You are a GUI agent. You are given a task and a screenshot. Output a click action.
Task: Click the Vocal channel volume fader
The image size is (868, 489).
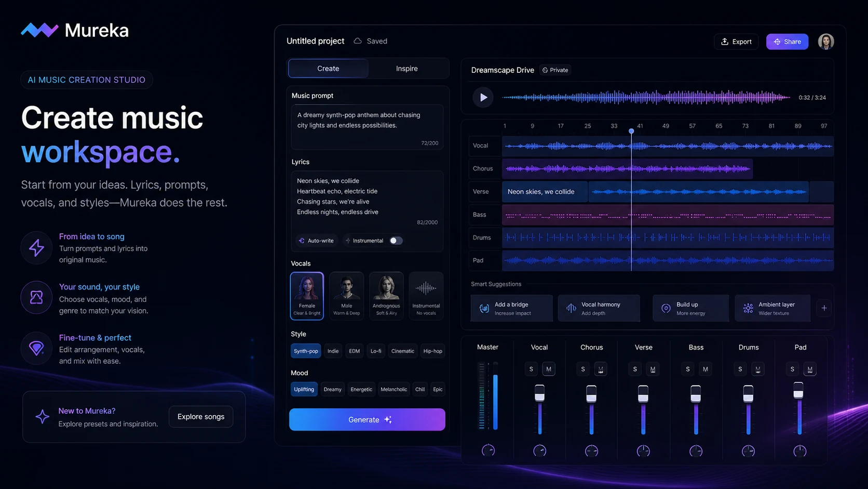[540, 393]
